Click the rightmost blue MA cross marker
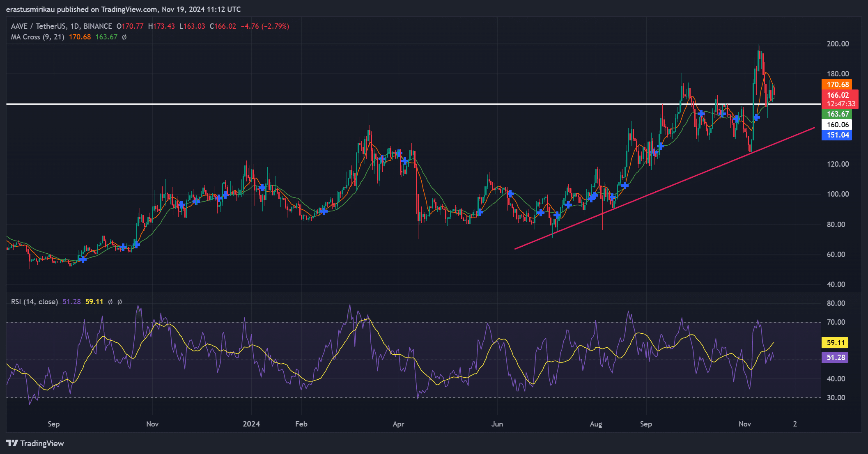Viewport: 868px width, 454px height. pyautogui.click(x=756, y=117)
